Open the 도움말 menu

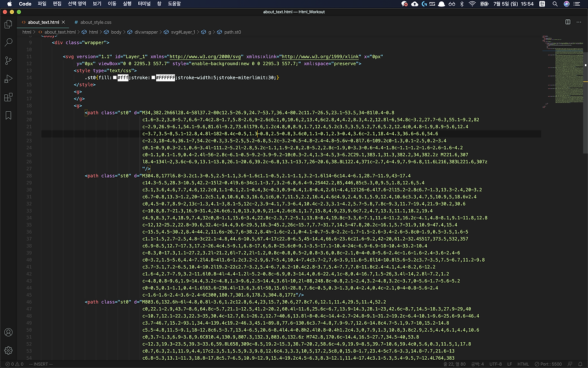(174, 4)
